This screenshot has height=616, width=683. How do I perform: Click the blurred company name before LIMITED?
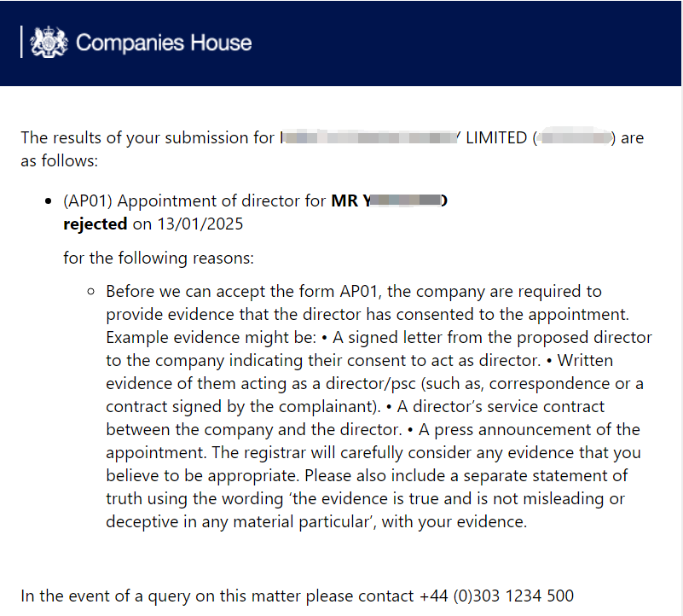pyautogui.click(x=368, y=137)
